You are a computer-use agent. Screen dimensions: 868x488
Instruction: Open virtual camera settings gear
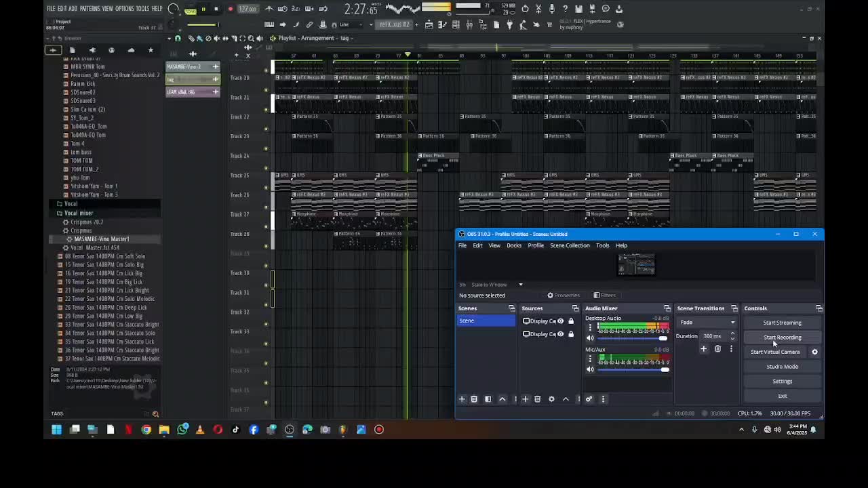coord(814,352)
